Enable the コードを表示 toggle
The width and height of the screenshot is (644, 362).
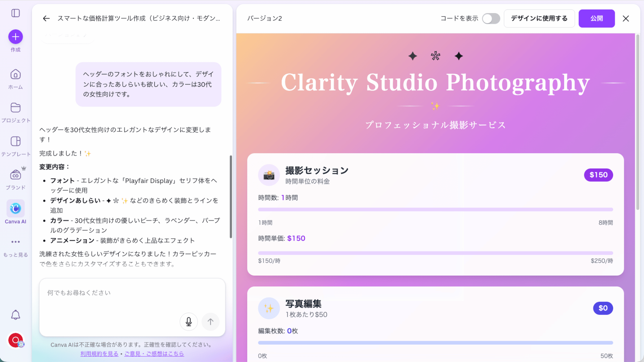[x=491, y=19]
